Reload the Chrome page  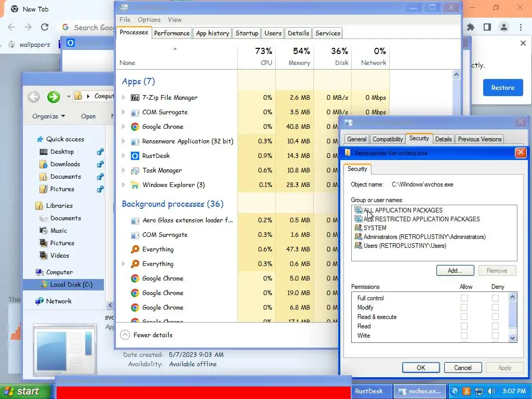(x=45, y=27)
